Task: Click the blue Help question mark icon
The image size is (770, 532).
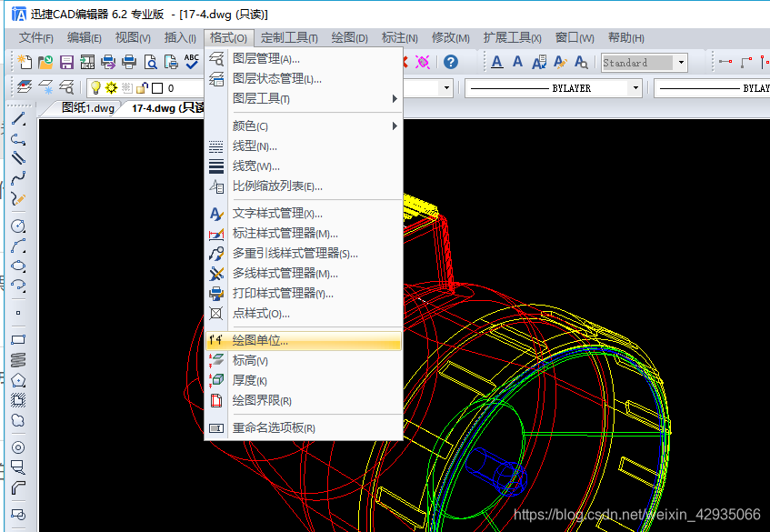Action: tap(451, 62)
